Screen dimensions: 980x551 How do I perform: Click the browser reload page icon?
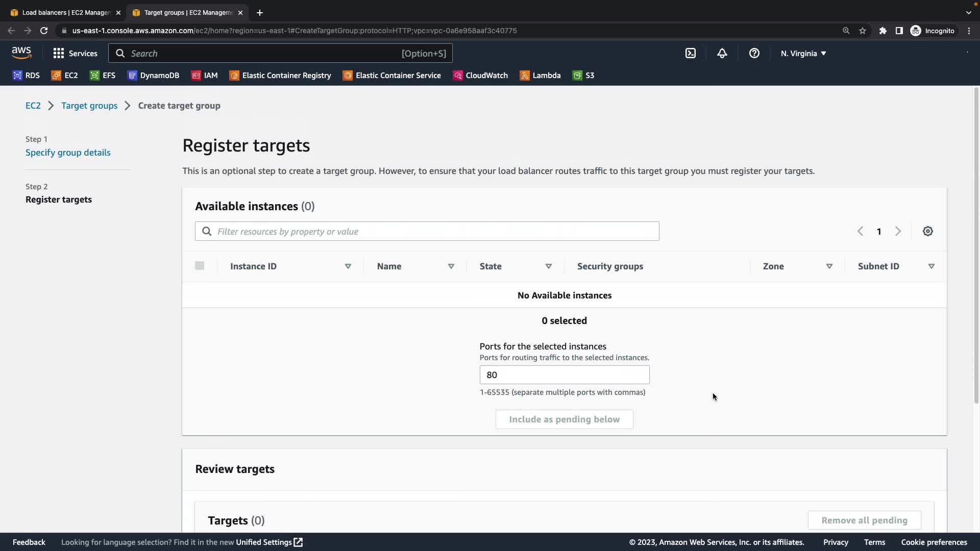pos(44,31)
